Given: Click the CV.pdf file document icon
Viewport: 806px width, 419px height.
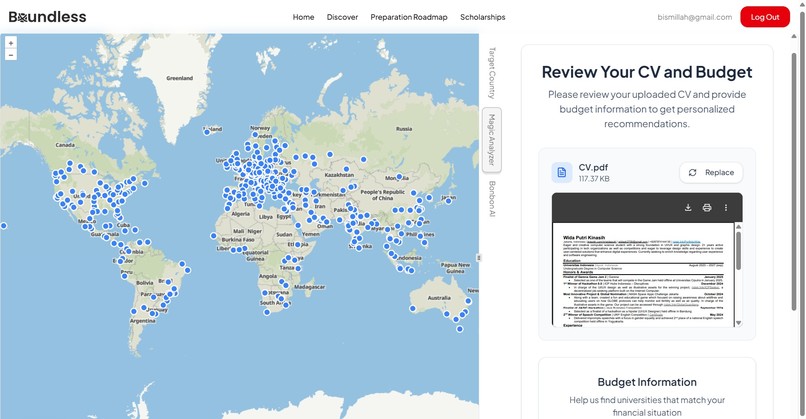Looking at the screenshot, I should point(562,173).
